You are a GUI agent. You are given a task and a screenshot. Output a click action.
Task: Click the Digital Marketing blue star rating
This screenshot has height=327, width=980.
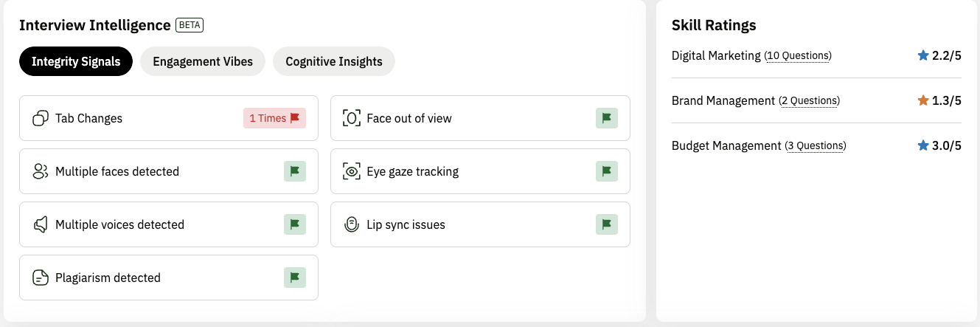click(x=922, y=55)
